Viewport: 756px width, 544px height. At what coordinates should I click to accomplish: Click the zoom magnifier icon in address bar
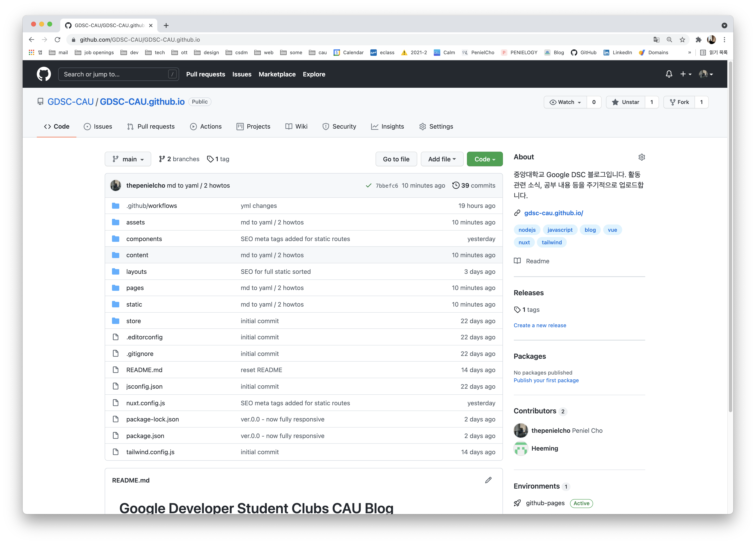click(x=669, y=40)
